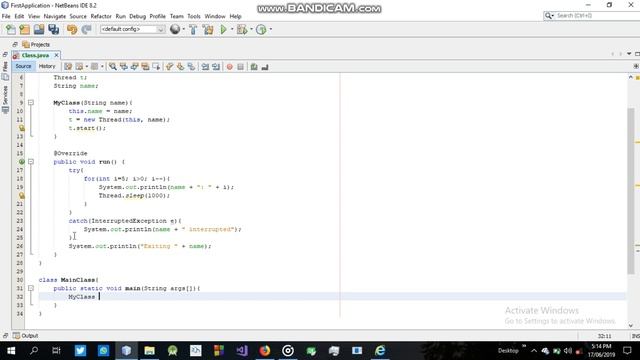Click Previous Bookmark editor icon
The width and height of the screenshot is (640, 360).
click(x=169, y=67)
